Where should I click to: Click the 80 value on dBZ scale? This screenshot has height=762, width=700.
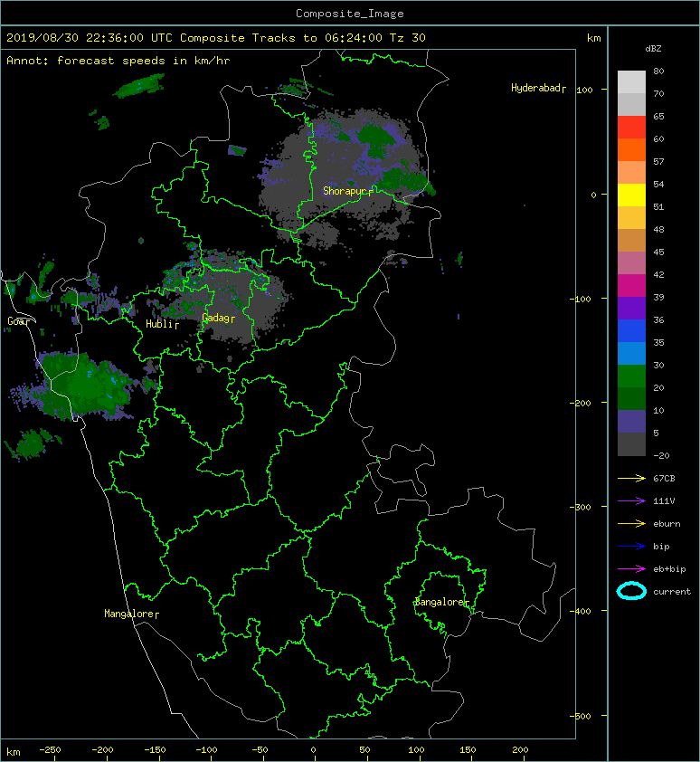(658, 71)
